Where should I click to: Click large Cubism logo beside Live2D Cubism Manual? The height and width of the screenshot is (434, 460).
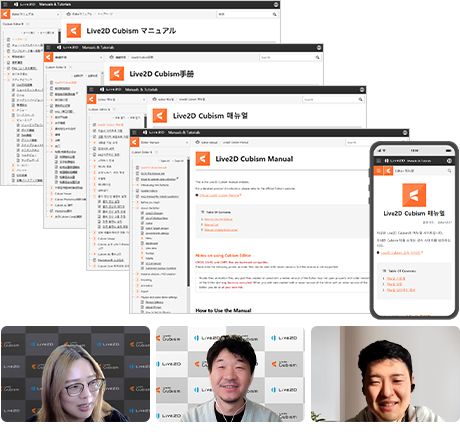pos(203,159)
